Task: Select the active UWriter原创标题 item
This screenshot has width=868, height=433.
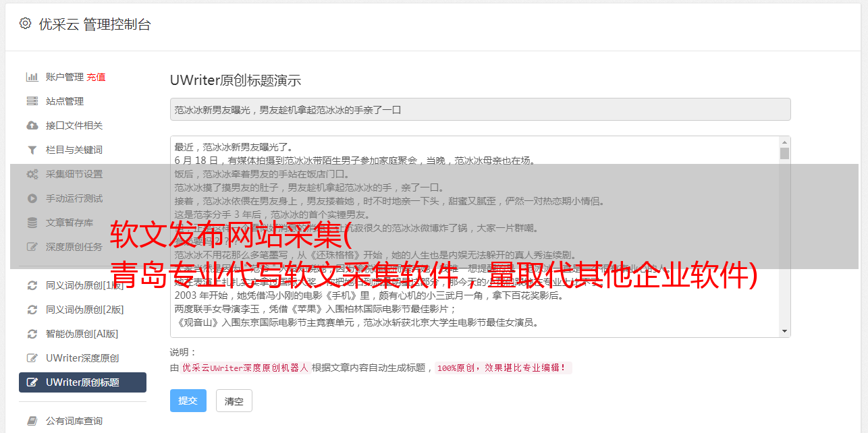Action: click(82, 382)
